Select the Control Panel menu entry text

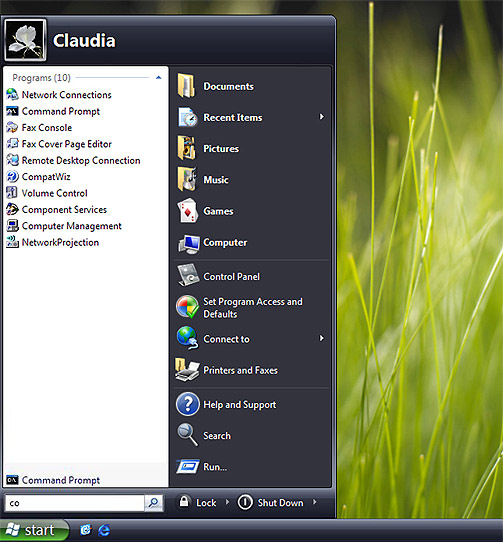tap(231, 277)
